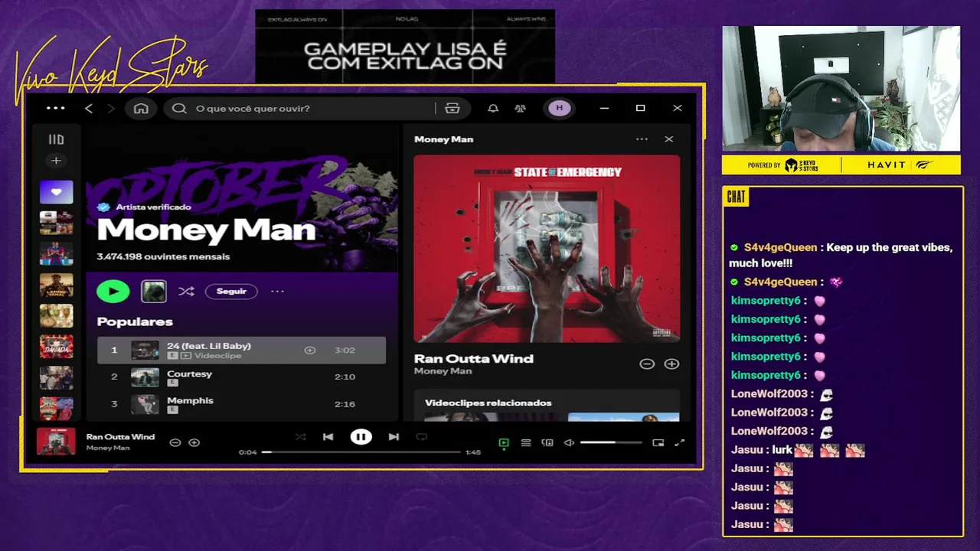Open 'Videoclipe' label under track 24
Image resolution: width=980 pixels, height=551 pixels.
point(217,356)
